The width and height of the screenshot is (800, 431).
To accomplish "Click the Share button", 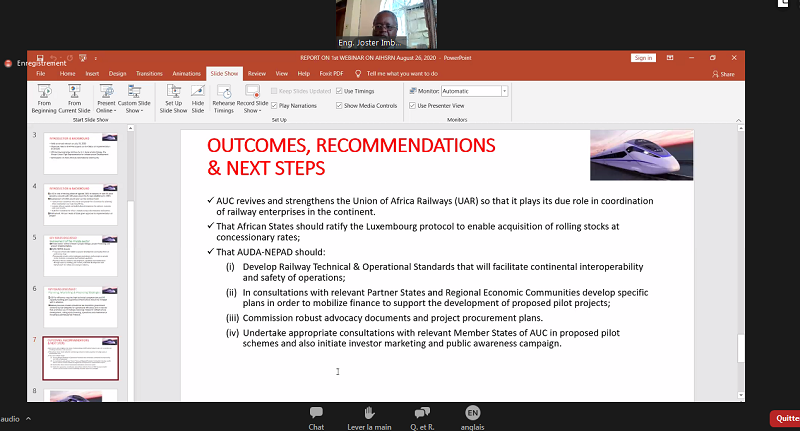I will 723,74.
